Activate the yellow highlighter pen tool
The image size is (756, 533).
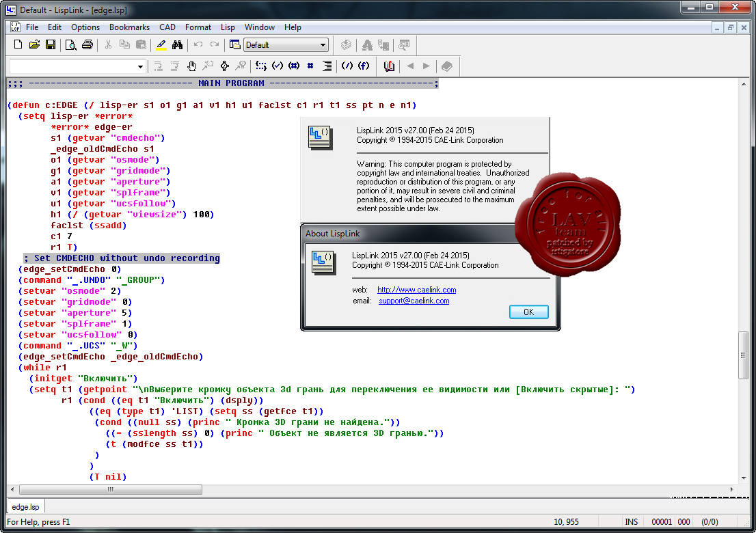click(x=161, y=45)
